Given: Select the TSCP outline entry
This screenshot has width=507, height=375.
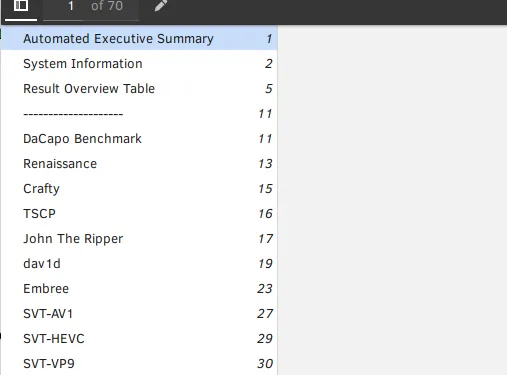Looking at the screenshot, I should tap(139, 214).
